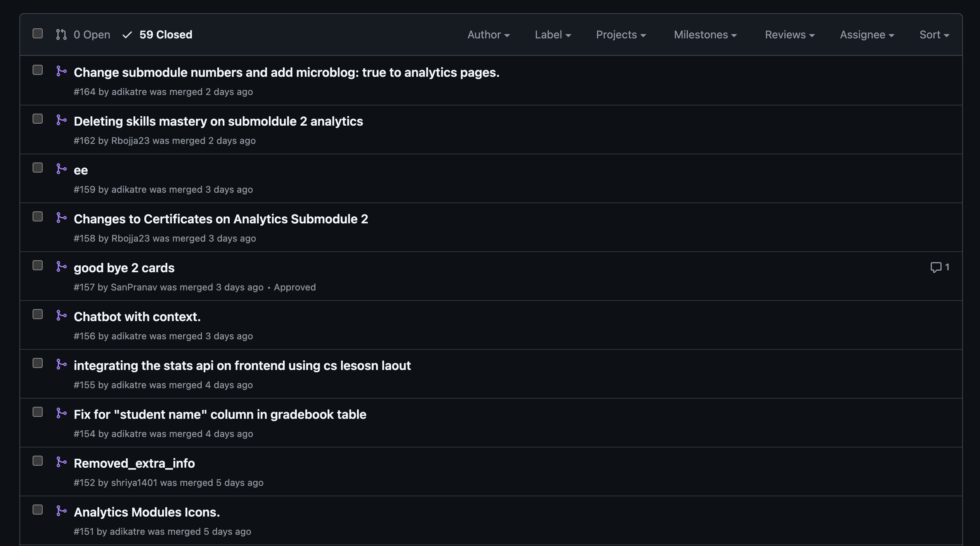
Task: Click comment bubble icon on 'good bye 2 cards'
Action: 935,267
